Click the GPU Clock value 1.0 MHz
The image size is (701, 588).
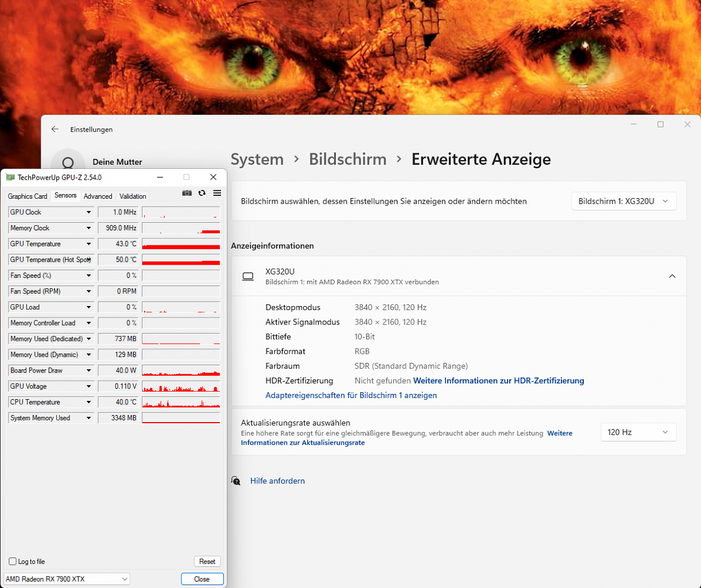pos(119,212)
